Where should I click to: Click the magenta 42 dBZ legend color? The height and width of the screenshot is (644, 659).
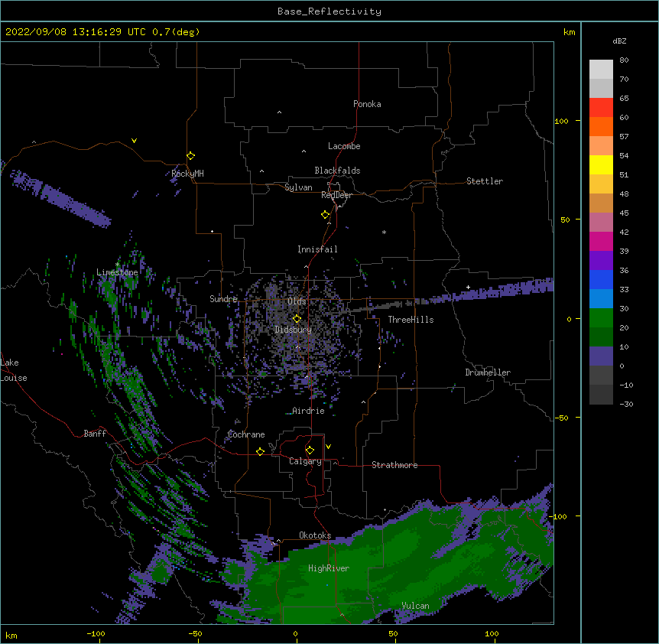tap(601, 242)
